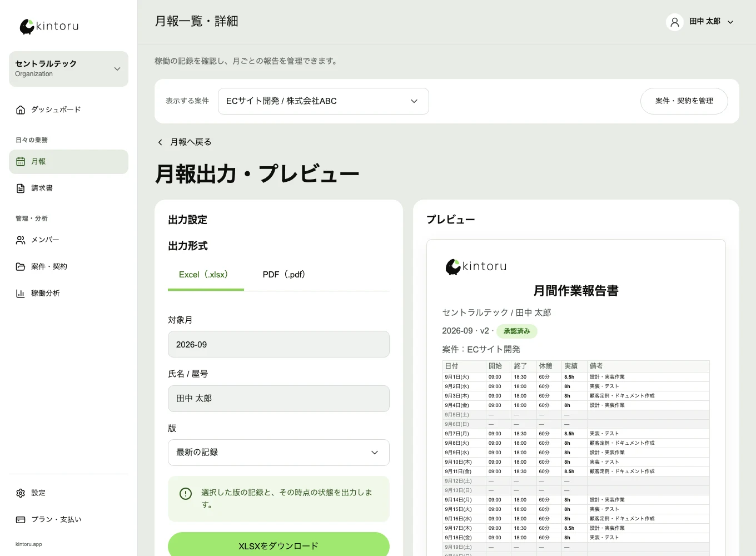
Task: Select the Excel (.xlsx) tab
Action: point(206,275)
